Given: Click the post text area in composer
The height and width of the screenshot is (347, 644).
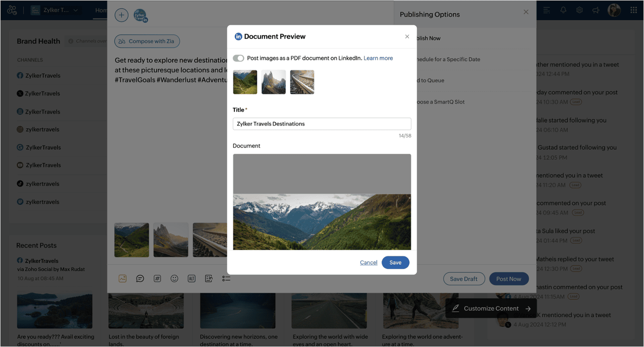Looking at the screenshot, I should click(171, 70).
